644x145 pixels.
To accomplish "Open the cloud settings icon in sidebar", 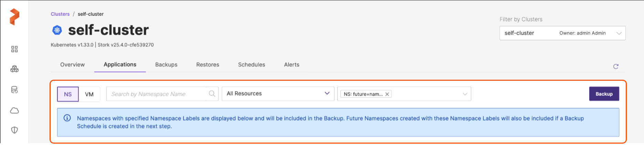I will point(14,110).
